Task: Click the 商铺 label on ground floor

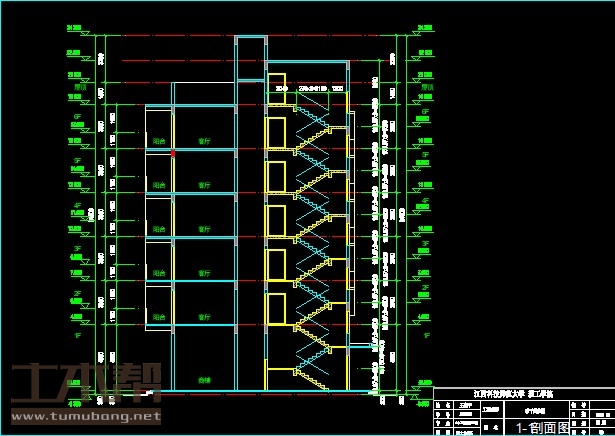Action: (x=204, y=381)
